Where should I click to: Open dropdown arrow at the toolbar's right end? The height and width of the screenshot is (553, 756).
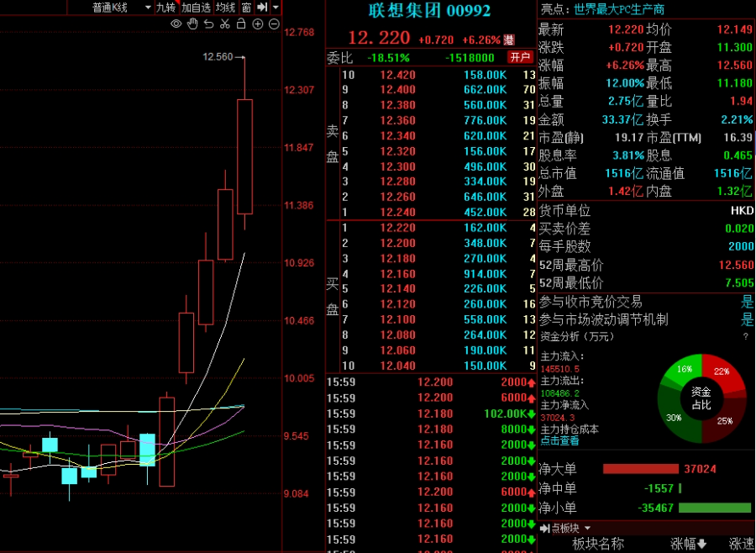pyautogui.click(x=276, y=8)
